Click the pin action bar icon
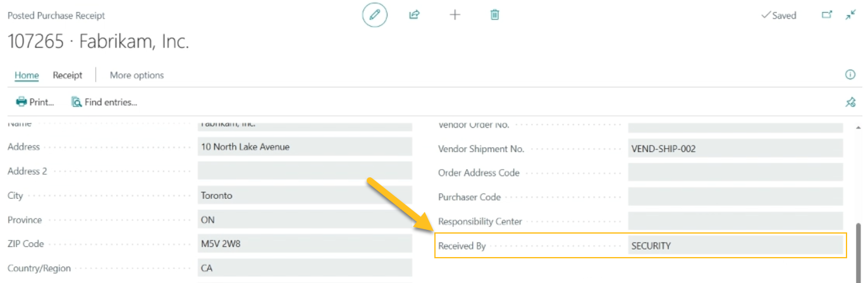868x283 pixels. (850, 102)
